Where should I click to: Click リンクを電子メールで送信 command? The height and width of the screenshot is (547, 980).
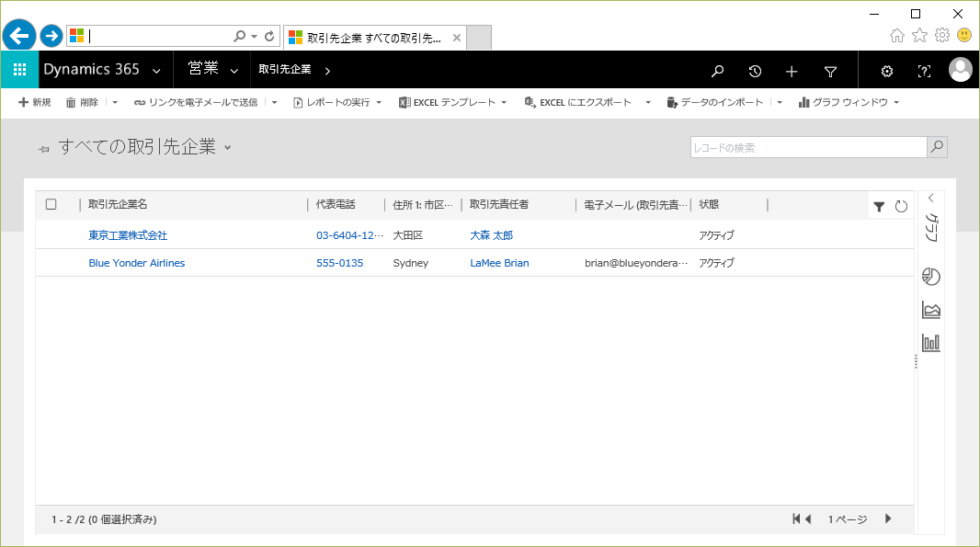coord(196,103)
